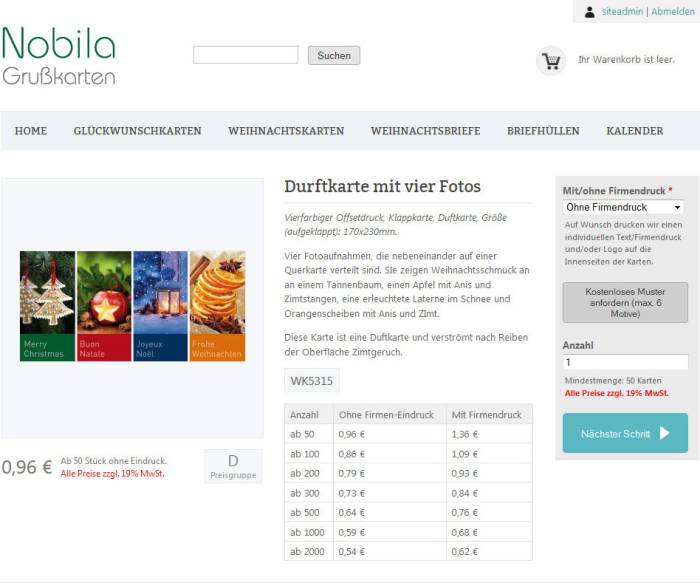Open the GLÜCKWUNSCHKARTEN menu
Image resolution: width=700 pixels, height=583 pixels.
(138, 131)
